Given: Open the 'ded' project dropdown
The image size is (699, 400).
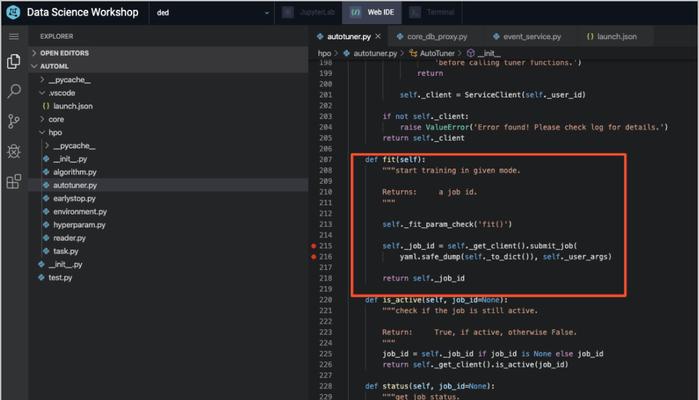Looking at the screenshot, I should (x=213, y=12).
